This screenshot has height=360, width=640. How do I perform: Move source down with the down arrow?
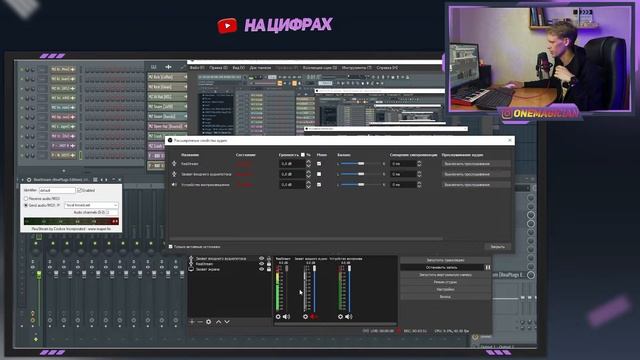(227, 322)
